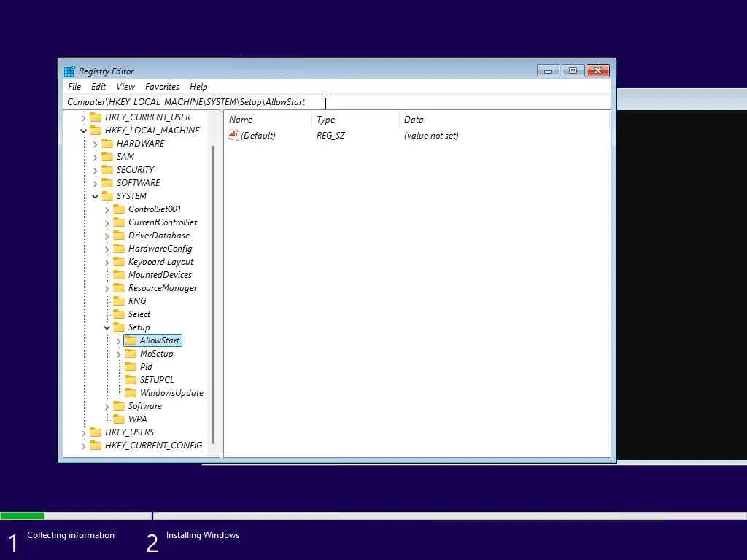This screenshot has width=747, height=560.
Task: Select the Pid key label
Action: (146, 367)
